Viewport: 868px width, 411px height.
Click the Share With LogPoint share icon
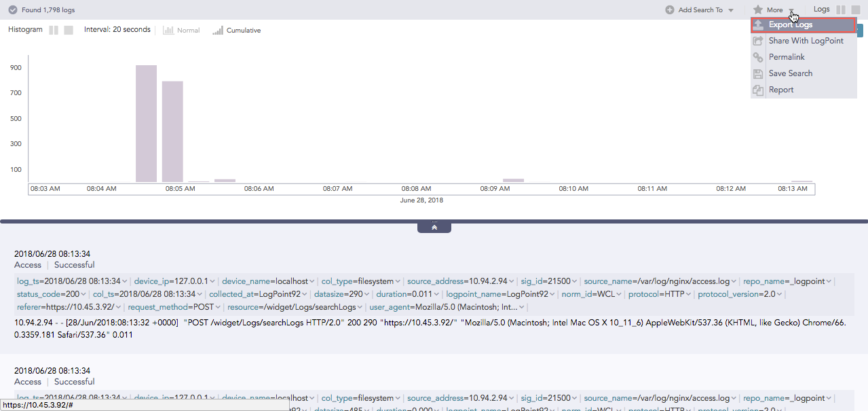[757, 41]
